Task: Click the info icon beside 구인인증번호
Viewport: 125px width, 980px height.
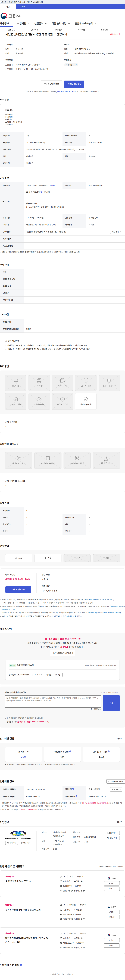Action: [x=76, y=796]
